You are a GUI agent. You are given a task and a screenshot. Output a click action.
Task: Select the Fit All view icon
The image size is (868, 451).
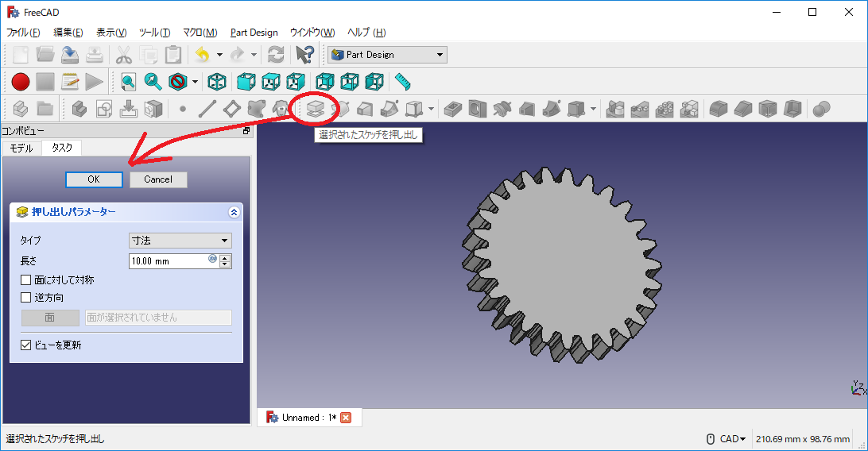click(129, 82)
